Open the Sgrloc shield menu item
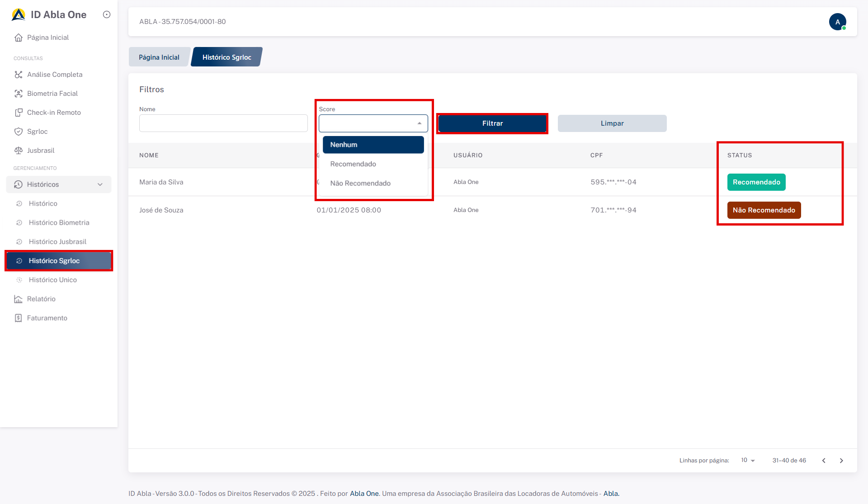 (x=37, y=132)
